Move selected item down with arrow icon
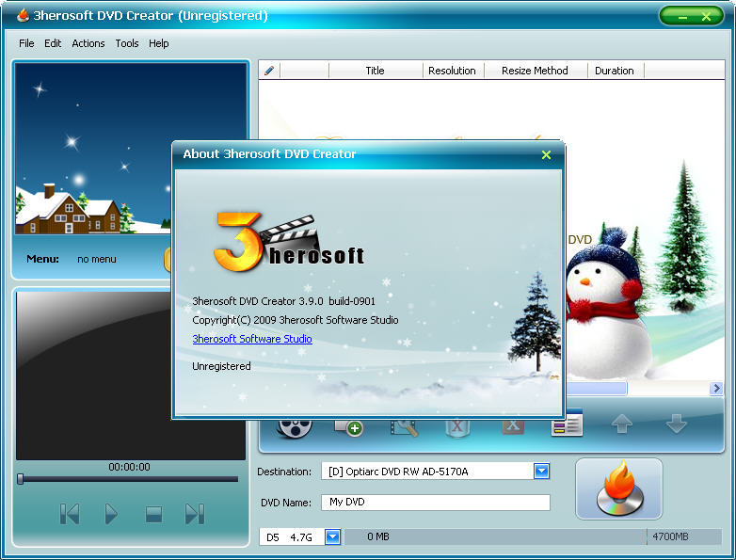Viewport: 736px width, 560px height. (677, 424)
